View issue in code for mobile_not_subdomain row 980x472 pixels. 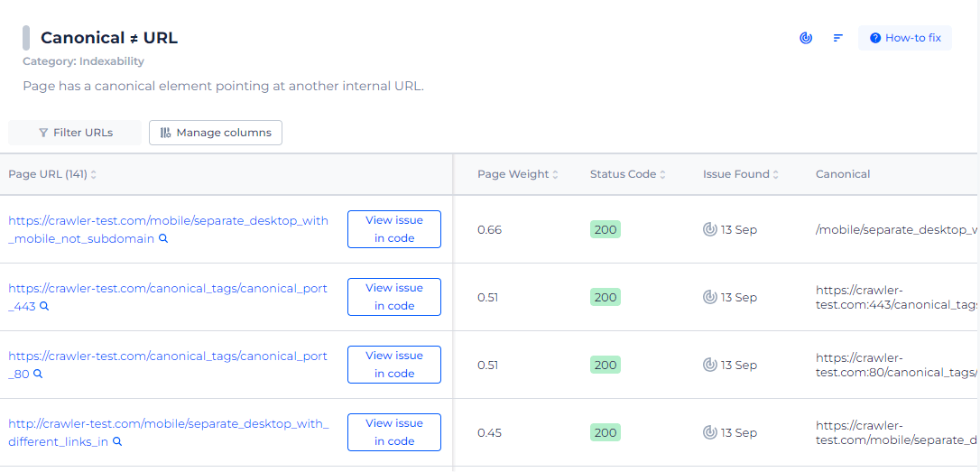394,229
